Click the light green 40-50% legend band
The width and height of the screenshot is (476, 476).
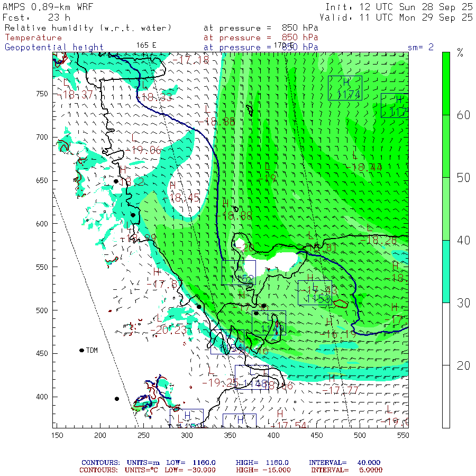pos(446,209)
